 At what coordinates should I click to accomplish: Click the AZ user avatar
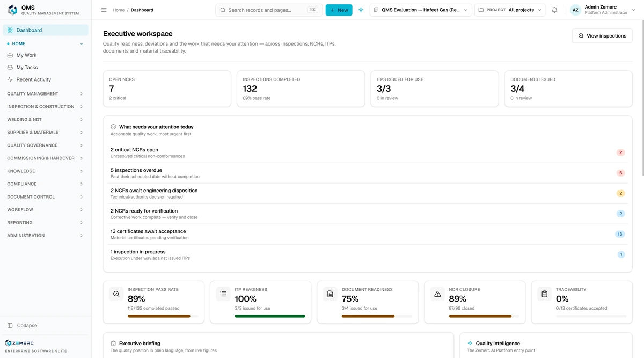pos(575,10)
